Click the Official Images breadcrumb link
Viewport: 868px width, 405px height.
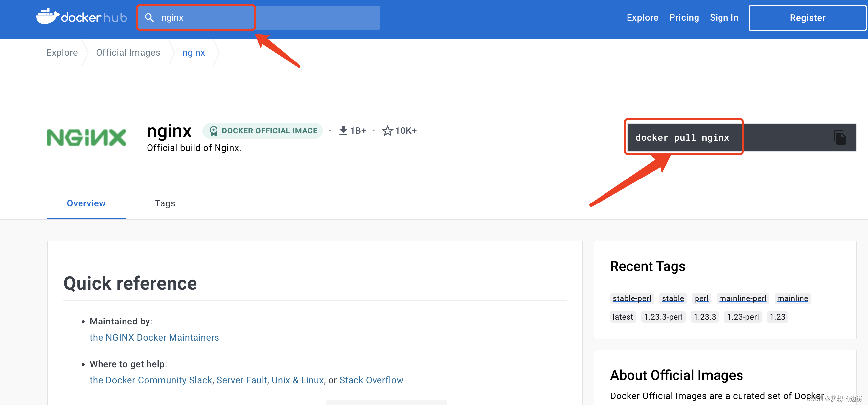[x=128, y=53]
